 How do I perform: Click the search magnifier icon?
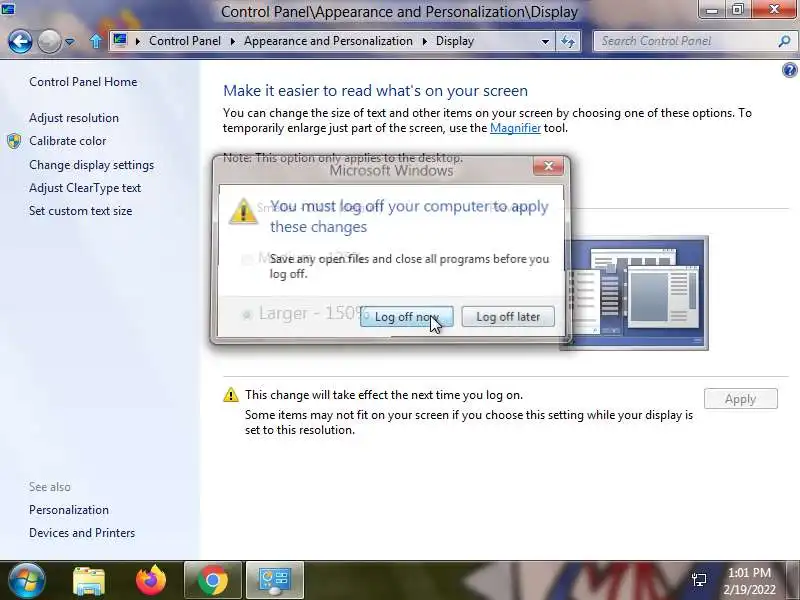point(785,41)
